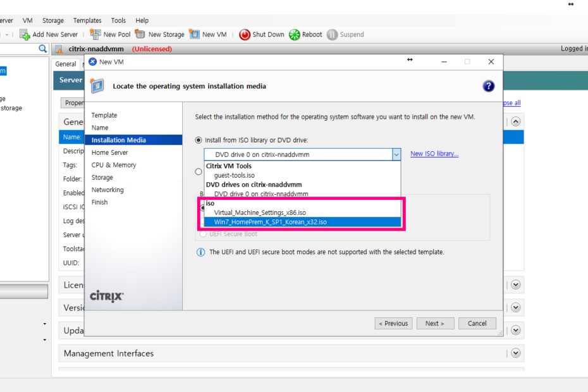588x392 pixels.
Task: Switch to the General tab
Action: [66, 64]
